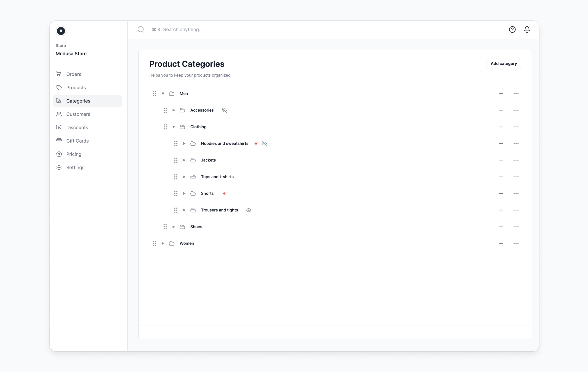Open the options menu for Jackets
The image size is (588, 372).
[516, 160]
